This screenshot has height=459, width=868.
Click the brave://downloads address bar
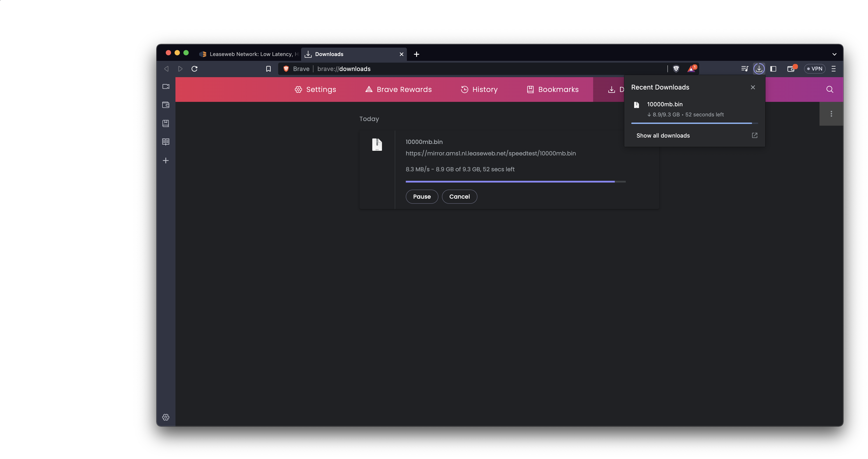[x=344, y=68]
